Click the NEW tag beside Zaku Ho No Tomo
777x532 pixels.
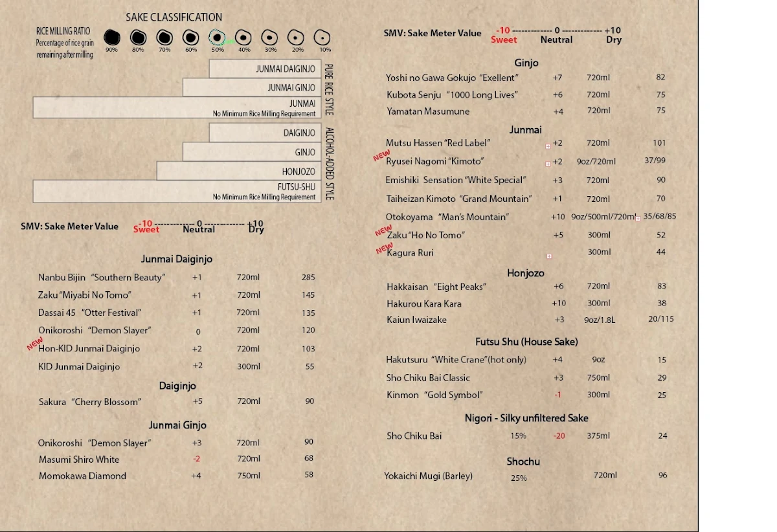click(383, 230)
